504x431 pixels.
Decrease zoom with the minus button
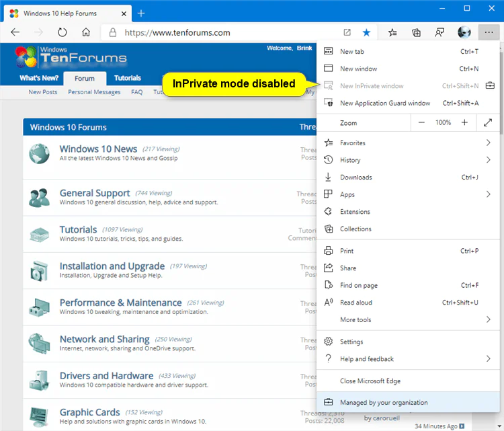[x=421, y=122]
